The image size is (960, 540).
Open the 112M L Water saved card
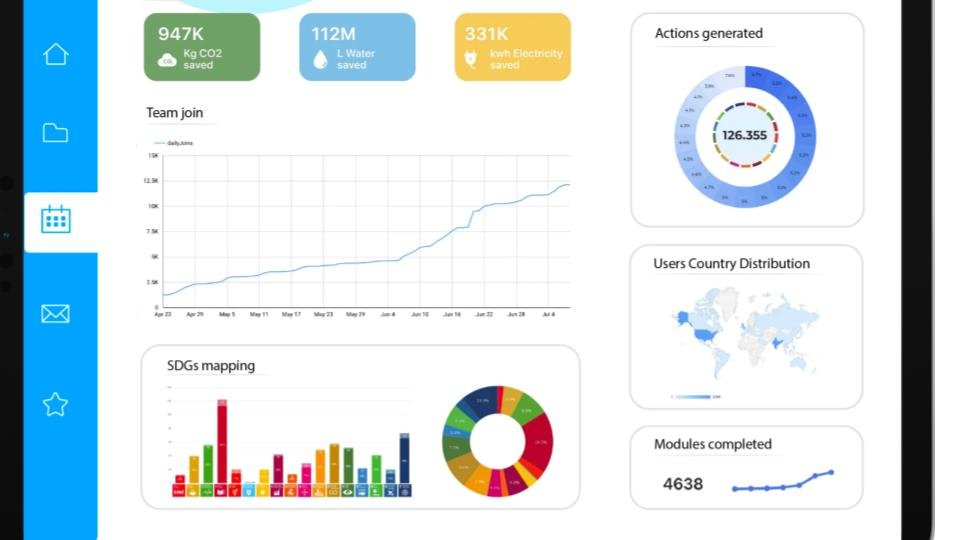(357, 47)
